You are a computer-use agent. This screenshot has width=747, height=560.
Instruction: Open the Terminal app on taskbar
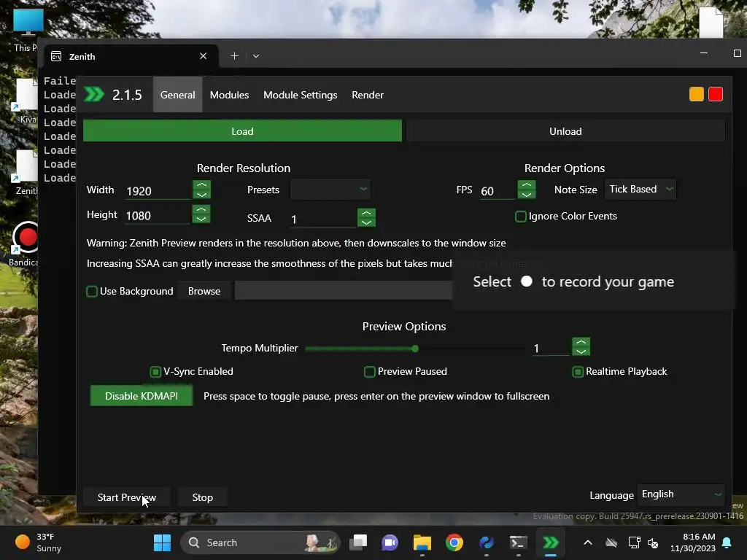click(519, 542)
